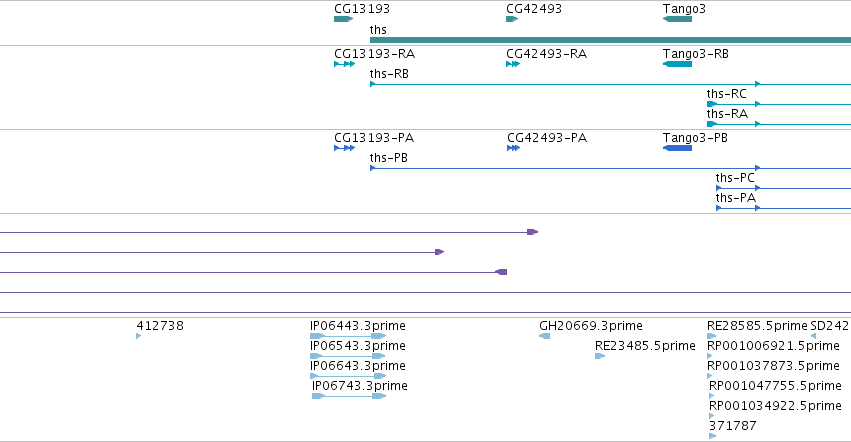851x442 pixels.
Task: Click the RE28585.5prime EST label
Action: [x=757, y=326]
